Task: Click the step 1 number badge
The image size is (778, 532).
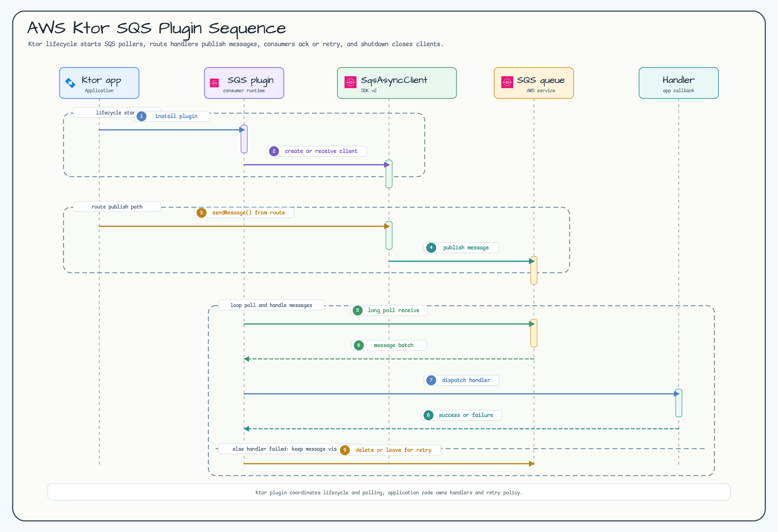Action: (141, 116)
